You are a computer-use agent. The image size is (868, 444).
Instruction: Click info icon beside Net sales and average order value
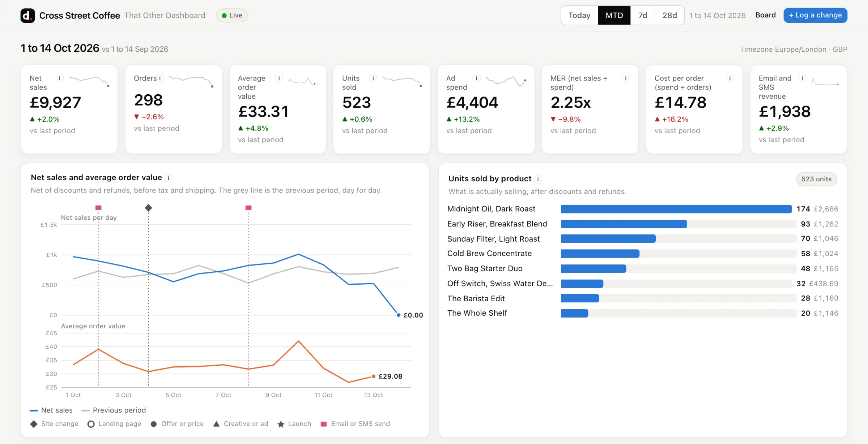tap(169, 178)
